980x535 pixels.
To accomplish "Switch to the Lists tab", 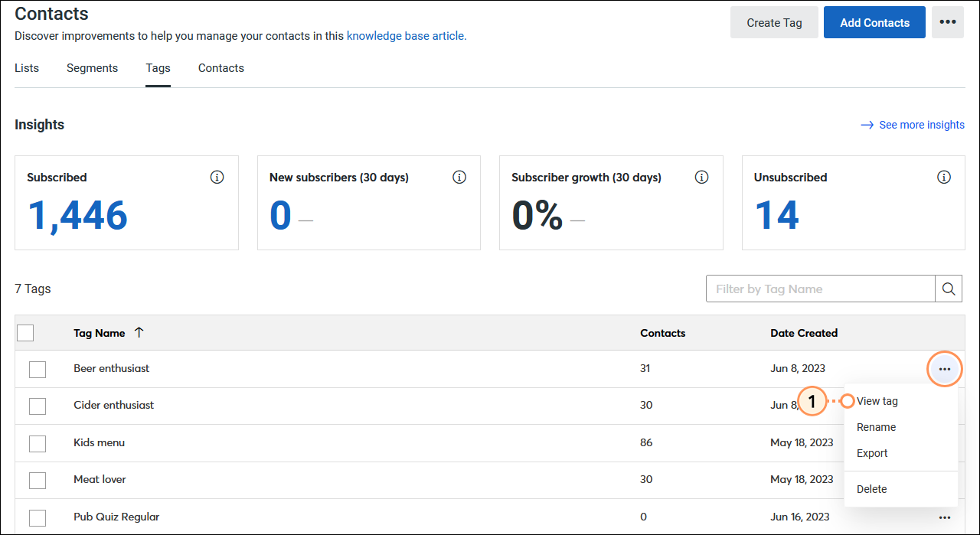I will pos(27,68).
